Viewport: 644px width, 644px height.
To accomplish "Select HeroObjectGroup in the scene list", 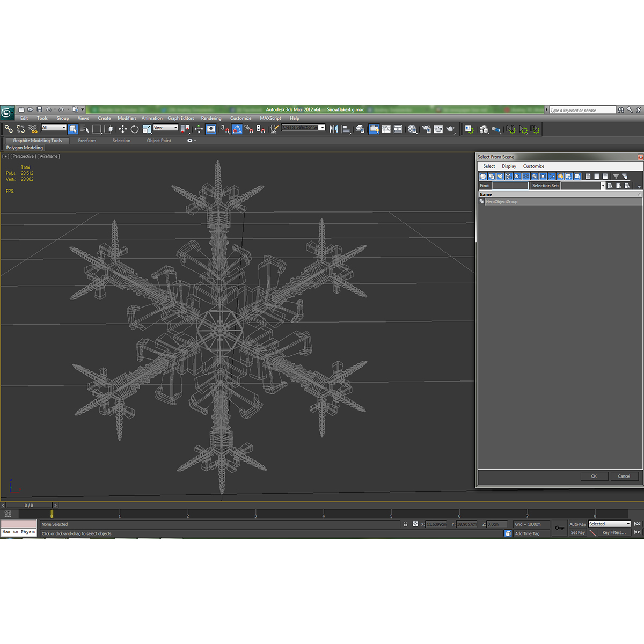I will 502,201.
